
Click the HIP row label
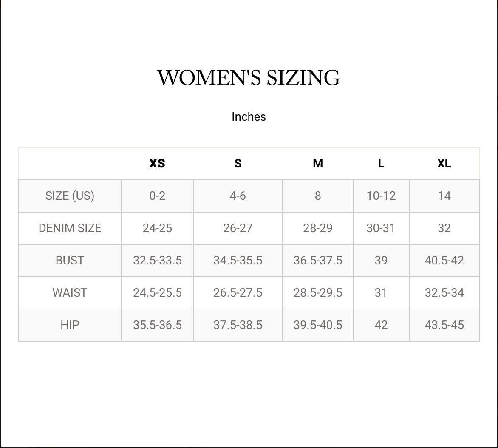click(x=70, y=325)
